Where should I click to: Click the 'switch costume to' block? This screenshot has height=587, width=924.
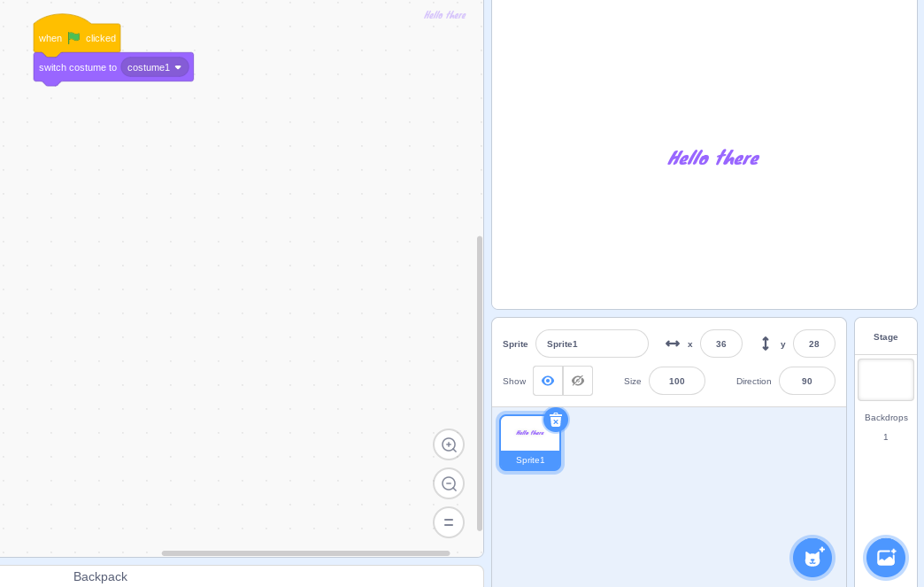click(x=78, y=67)
